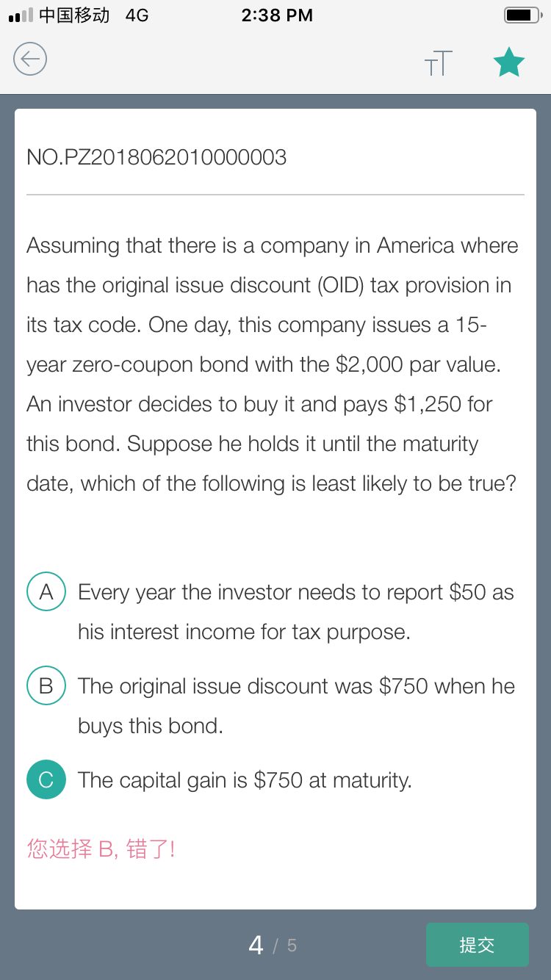The width and height of the screenshot is (551, 980).
Task: Tap the question number 4 / 5 indicator
Action: click(x=272, y=945)
